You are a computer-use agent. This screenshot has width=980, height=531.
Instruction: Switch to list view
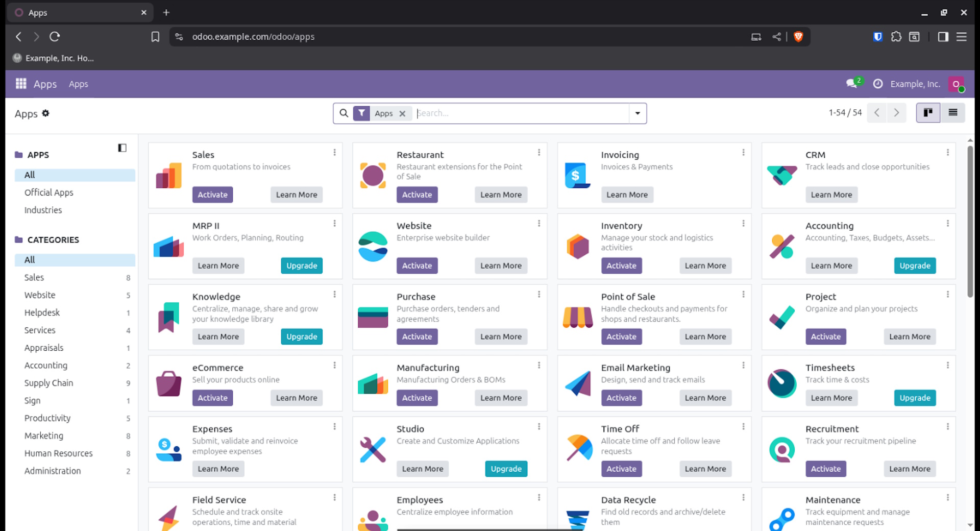(x=952, y=112)
